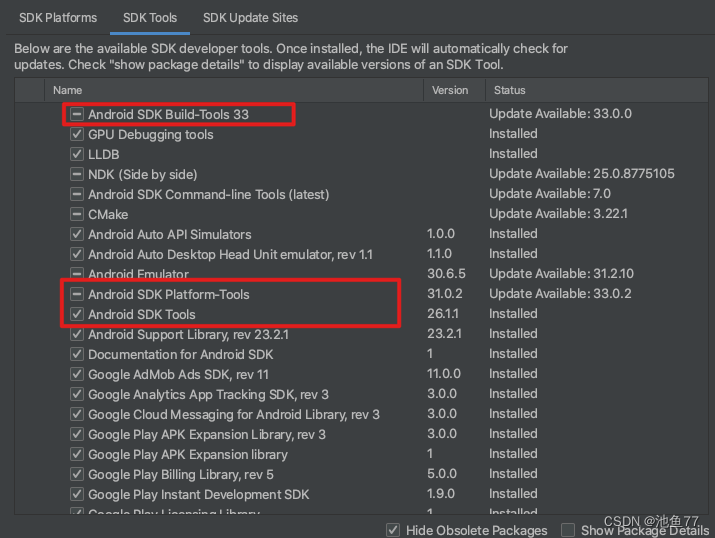Select the 'CMake' row name
The height and width of the screenshot is (538, 715).
[108, 215]
